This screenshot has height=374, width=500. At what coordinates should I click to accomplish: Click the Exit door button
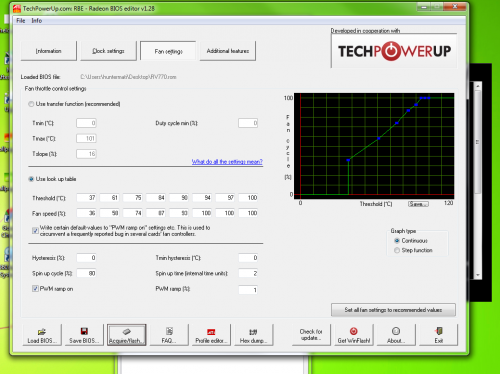pos(438,335)
